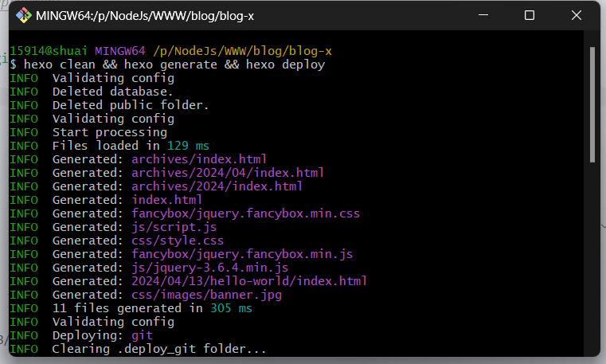Screen dimensions: 606x364
Task: Click the hexo clean command line
Action: point(174,65)
